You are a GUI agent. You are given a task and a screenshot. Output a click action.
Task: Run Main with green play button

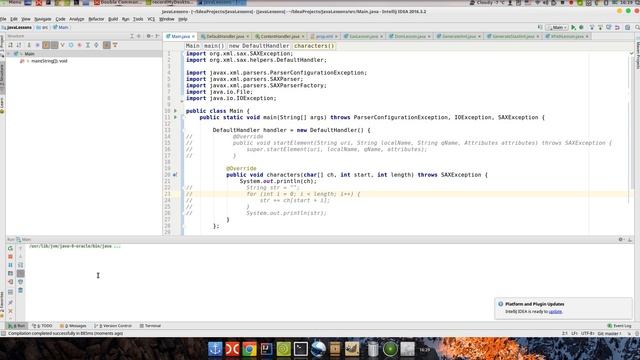[x=573, y=27]
